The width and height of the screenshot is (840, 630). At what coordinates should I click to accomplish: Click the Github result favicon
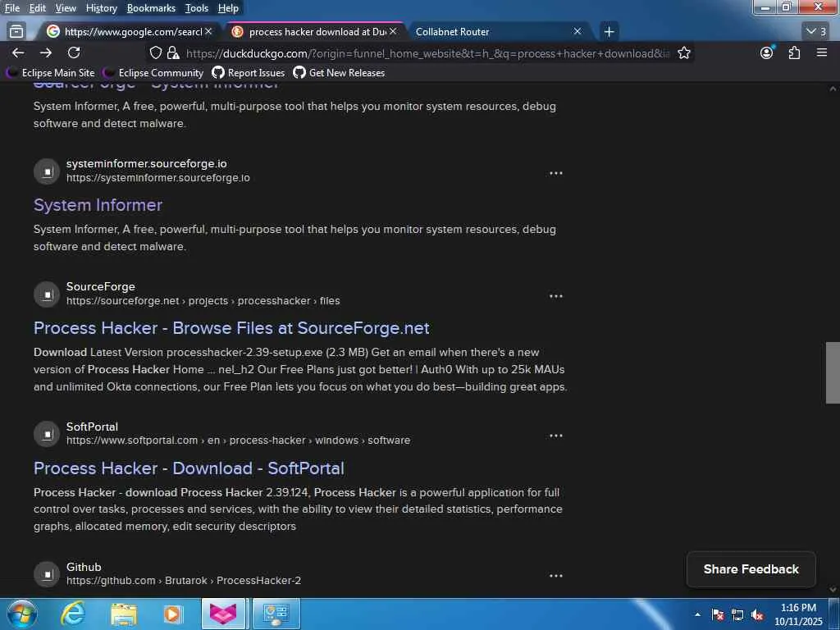tap(47, 574)
